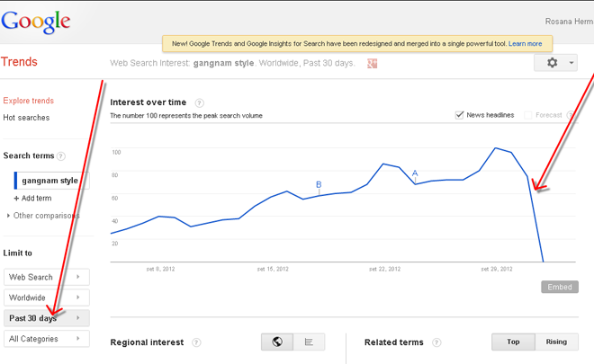
Task: Open help for Interest over time
Action: 199,103
